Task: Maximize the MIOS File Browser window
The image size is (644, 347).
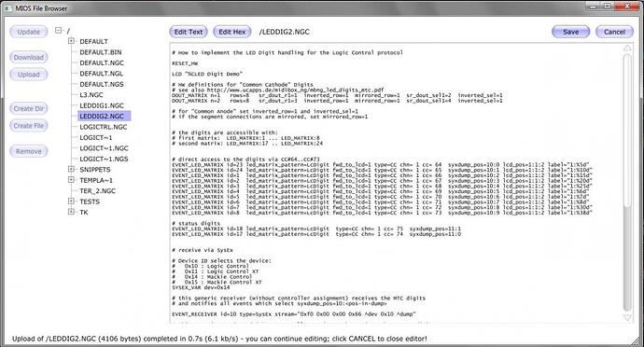Action: pos(608,7)
